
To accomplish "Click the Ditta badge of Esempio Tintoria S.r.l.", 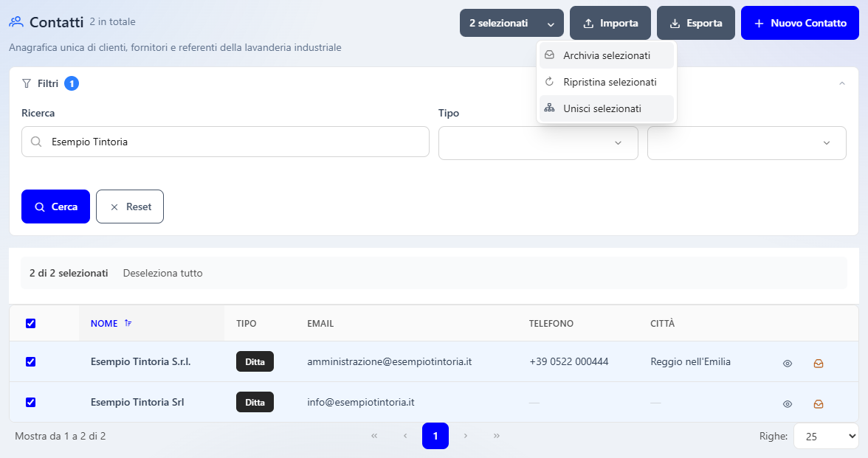I will (x=255, y=361).
